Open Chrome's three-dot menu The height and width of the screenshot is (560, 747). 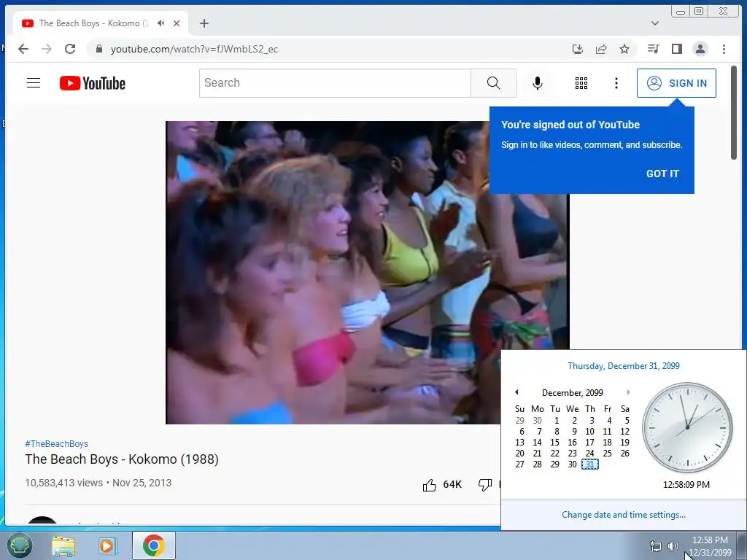[724, 49]
